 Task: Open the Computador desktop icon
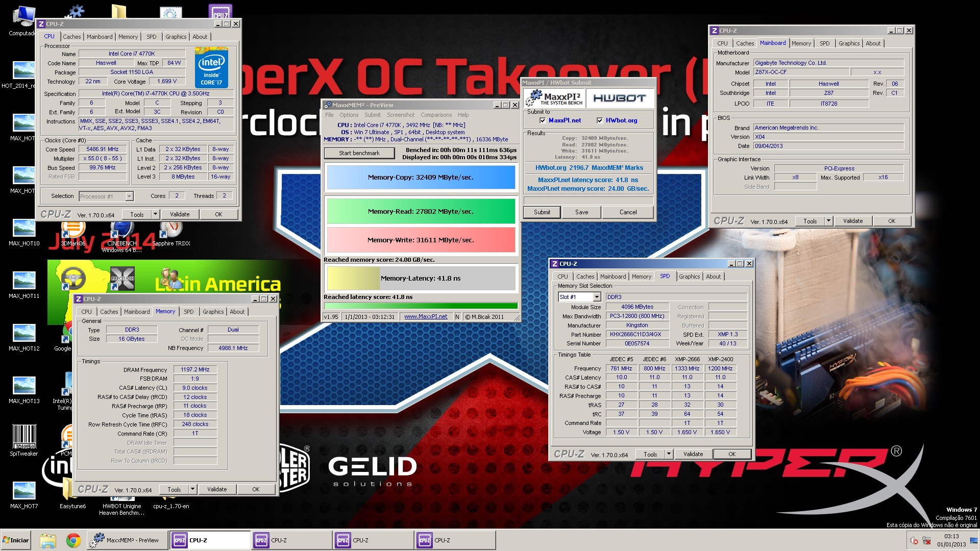(23, 20)
